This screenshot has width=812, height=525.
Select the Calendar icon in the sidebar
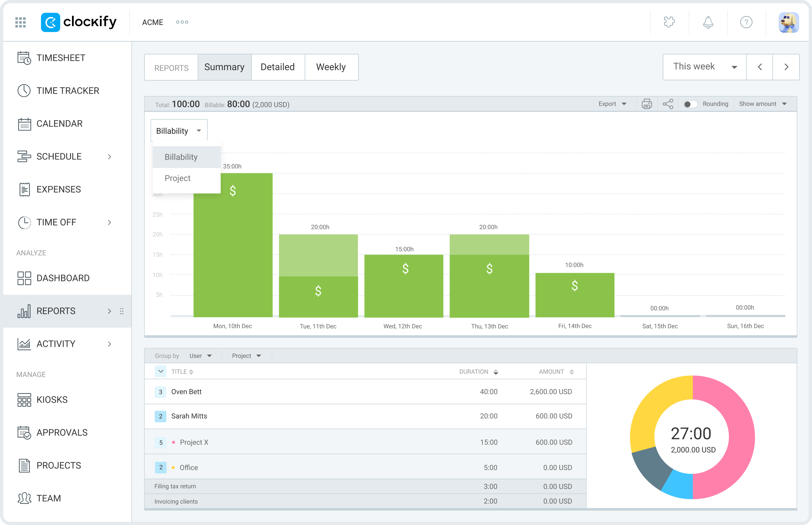pyautogui.click(x=24, y=124)
